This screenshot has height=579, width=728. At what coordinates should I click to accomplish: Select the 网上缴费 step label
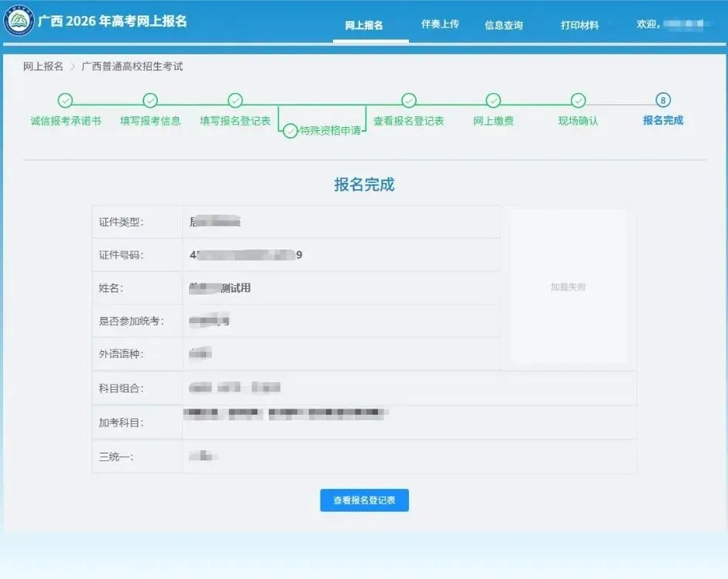(x=493, y=121)
